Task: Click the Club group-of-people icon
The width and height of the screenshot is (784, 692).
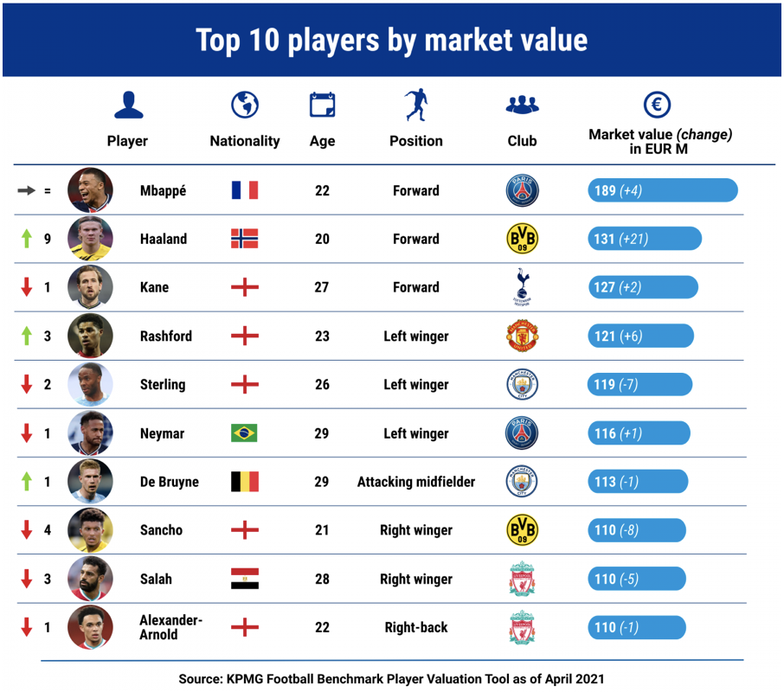Action: click(522, 106)
